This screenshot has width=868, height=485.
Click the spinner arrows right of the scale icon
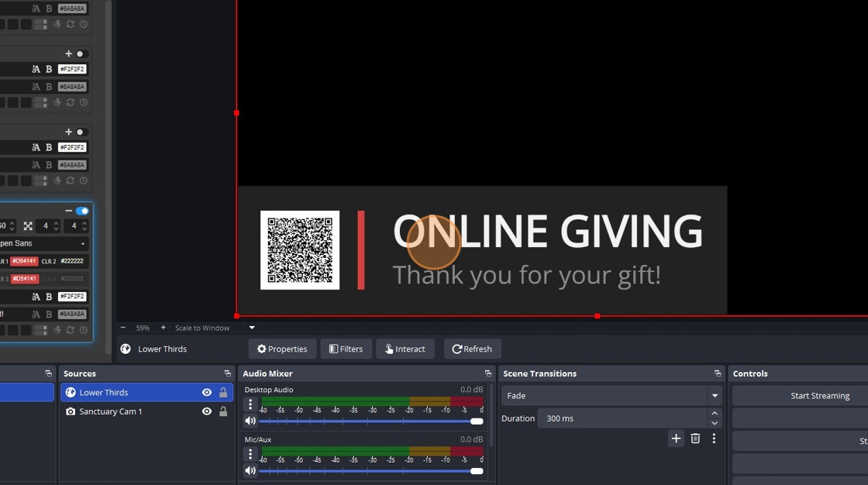click(56, 226)
